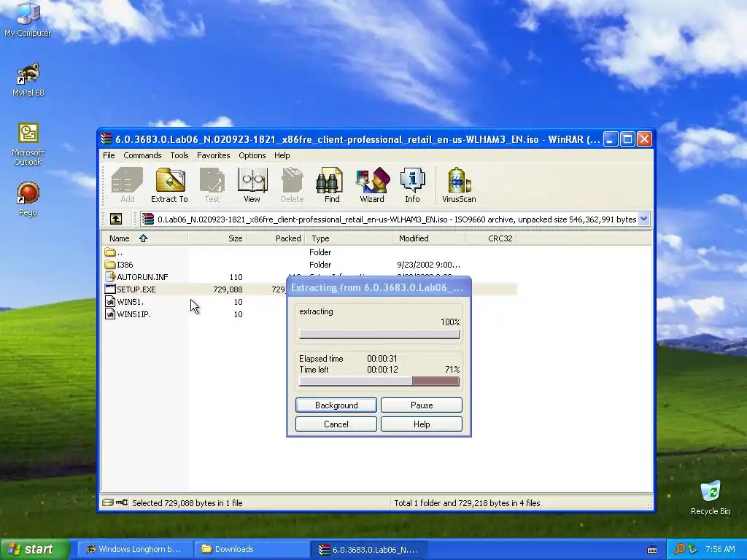The image size is (747, 560).
Task: Sort by Type column header
Action: point(349,238)
